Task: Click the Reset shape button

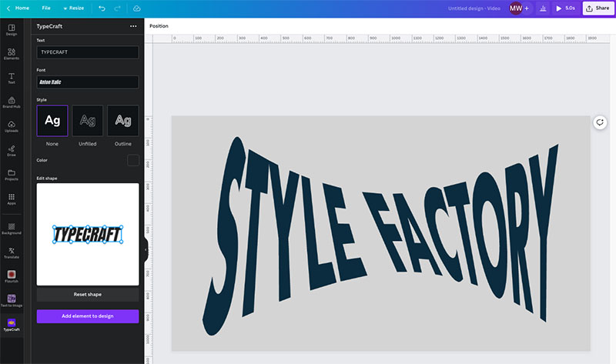Action: pos(88,295)
